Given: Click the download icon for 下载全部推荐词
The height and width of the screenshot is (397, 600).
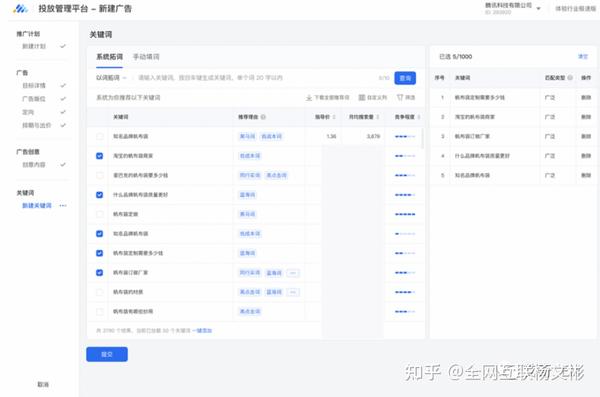Looking at the screenshot, I should coord(309,98).
